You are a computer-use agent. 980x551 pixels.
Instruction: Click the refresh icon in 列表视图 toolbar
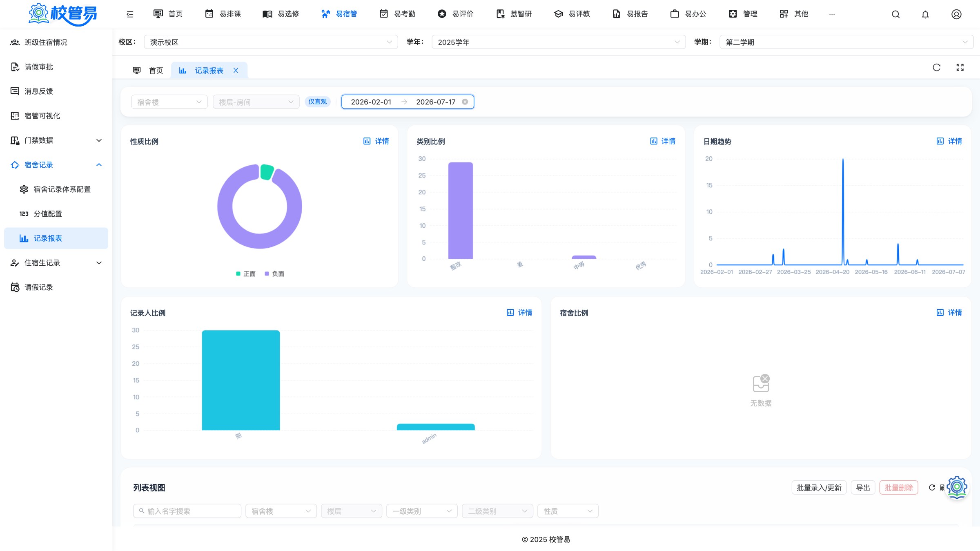tap(932, 487)
